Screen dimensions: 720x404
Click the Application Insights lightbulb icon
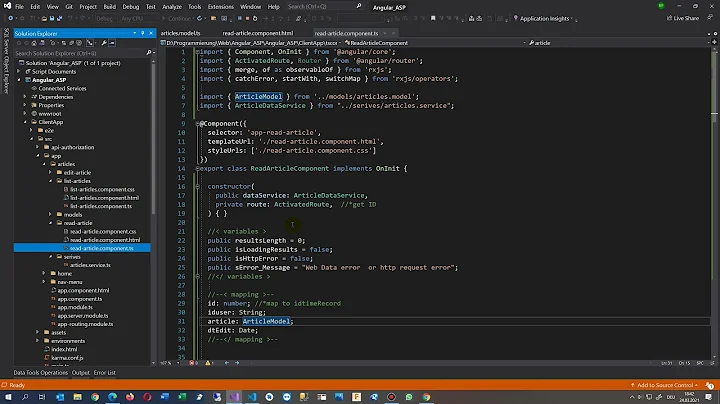coord(516,18)
